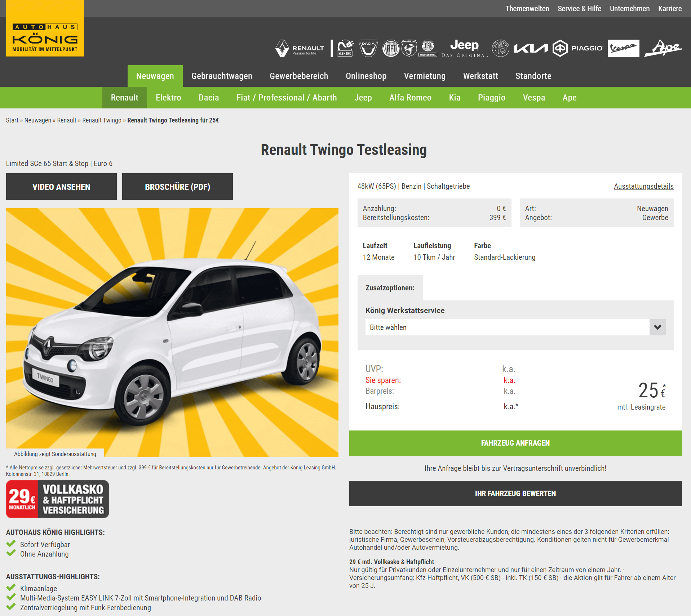Select Vermietung in the main menu

point(425,76)
